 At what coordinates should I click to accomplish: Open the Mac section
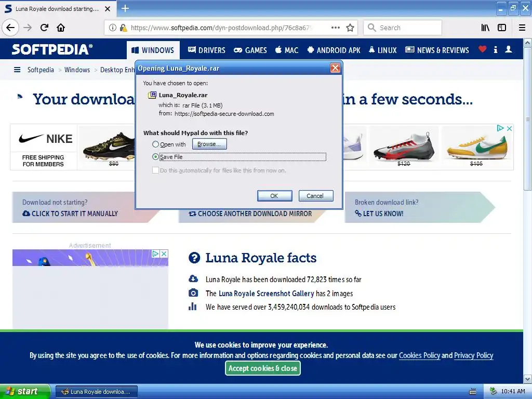click(x=287, y=50)
